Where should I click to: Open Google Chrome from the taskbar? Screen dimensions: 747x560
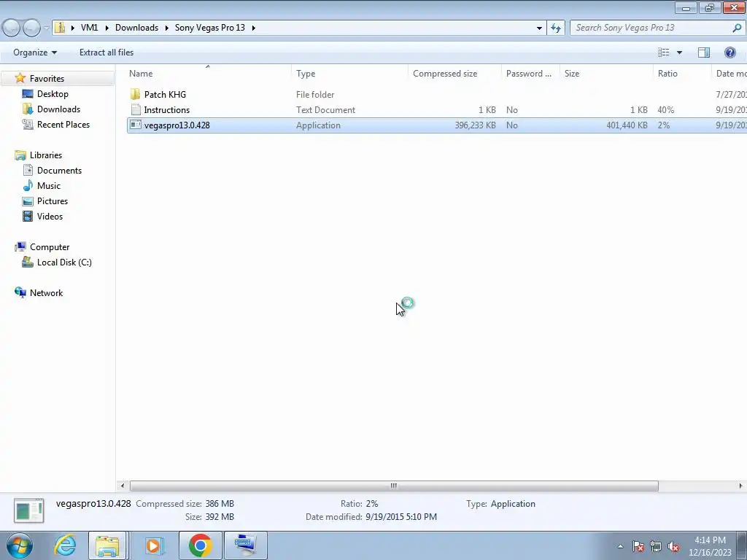[x=200, y=545]
